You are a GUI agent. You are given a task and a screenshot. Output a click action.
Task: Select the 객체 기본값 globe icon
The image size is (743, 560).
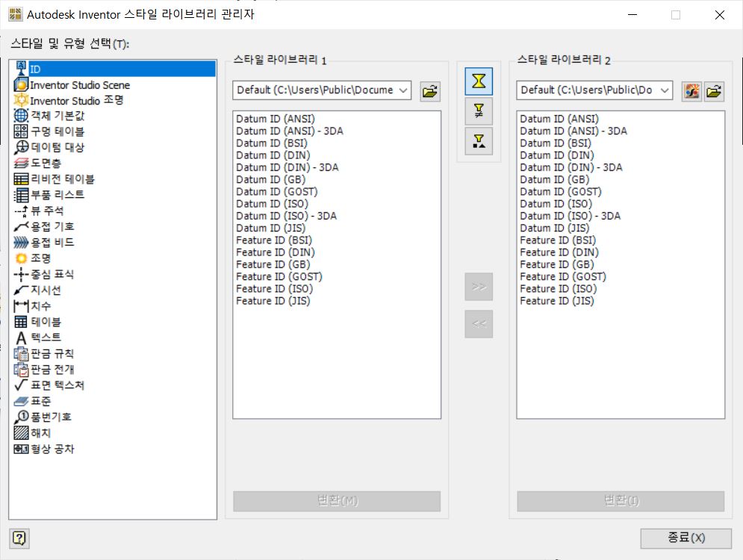22,116
